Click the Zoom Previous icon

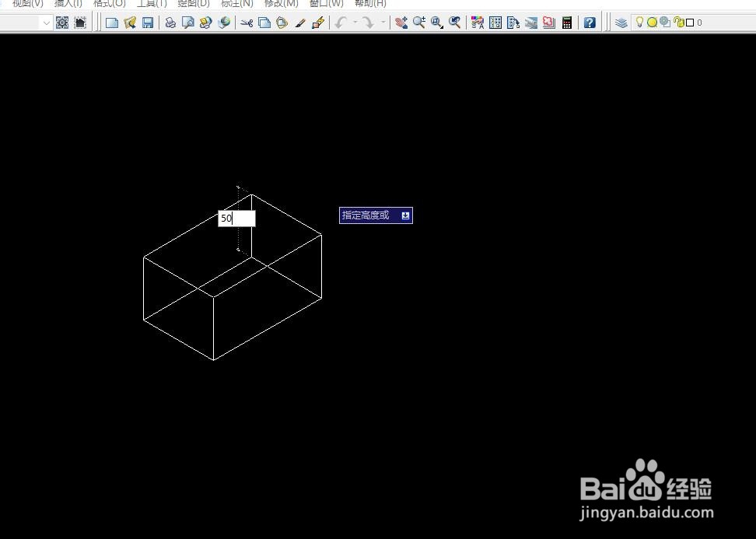tap(455, 23)
